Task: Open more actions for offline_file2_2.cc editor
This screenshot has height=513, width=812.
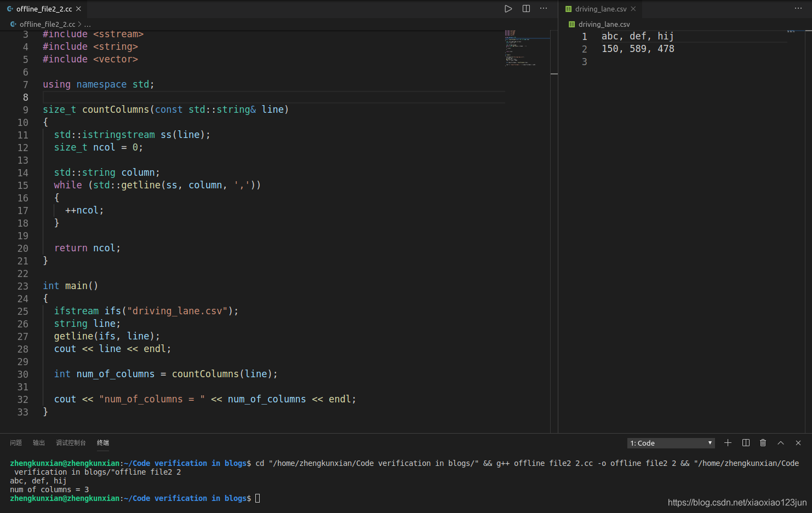Action: (x=544, y=9)
